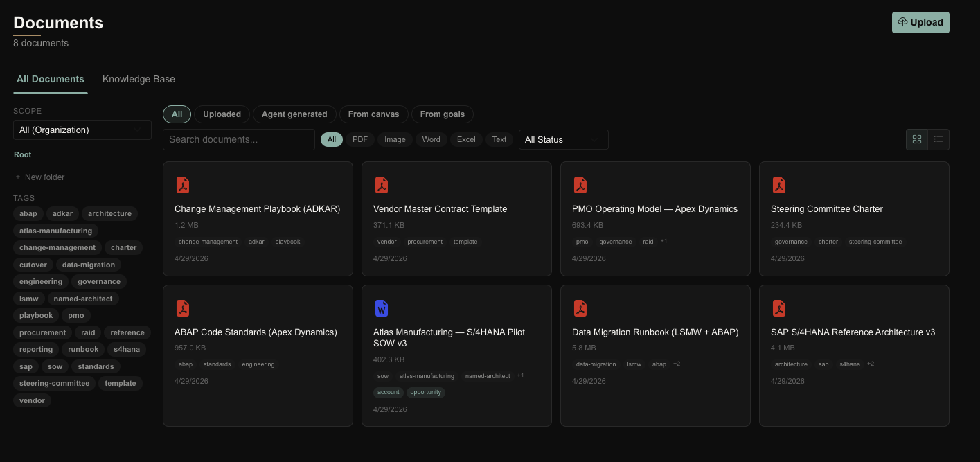
Task: Filter file type to Image
Action: pyautogui.click(x=395, y=139)
